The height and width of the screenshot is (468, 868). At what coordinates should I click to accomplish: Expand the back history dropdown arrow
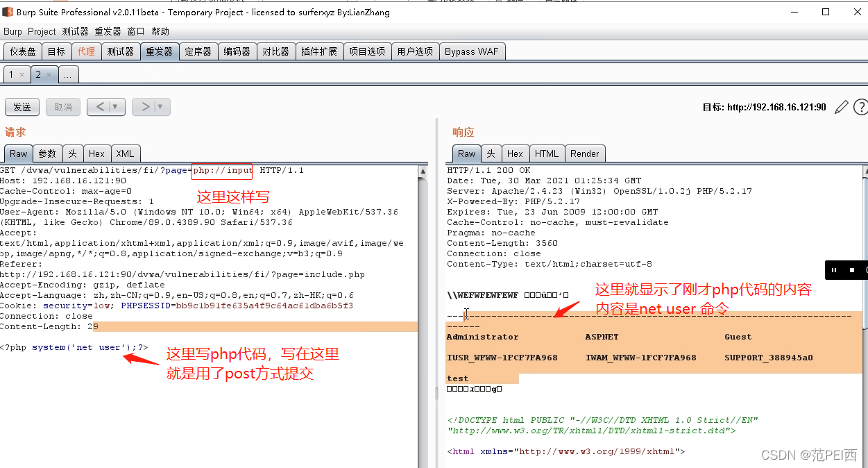pyautogui.click(x=116, y=107)
